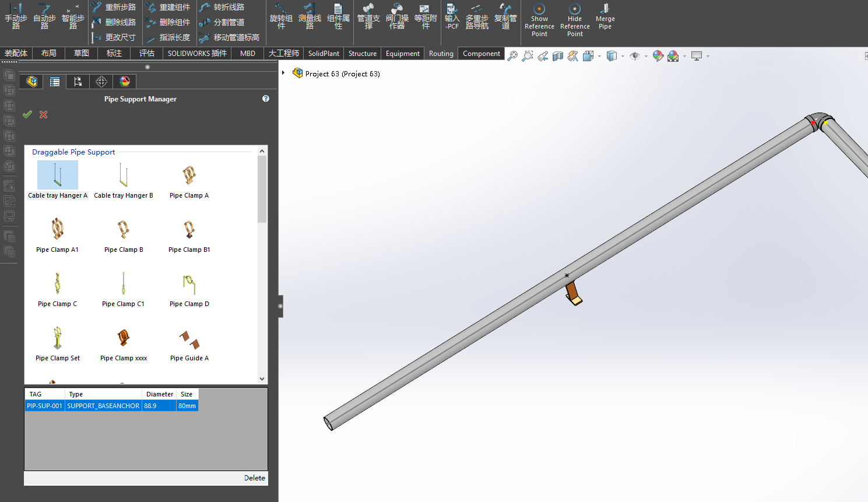Click 删除线路 delete route command
The image size is (868, 502).
tap(114, 22)
